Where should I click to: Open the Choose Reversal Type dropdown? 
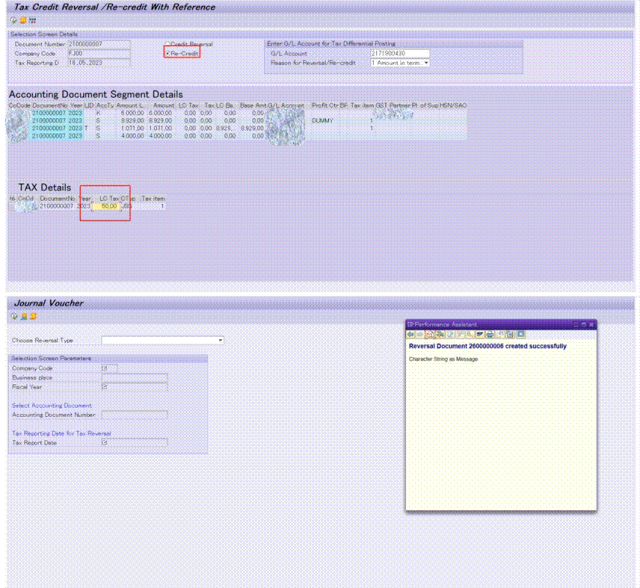point(220,340)
